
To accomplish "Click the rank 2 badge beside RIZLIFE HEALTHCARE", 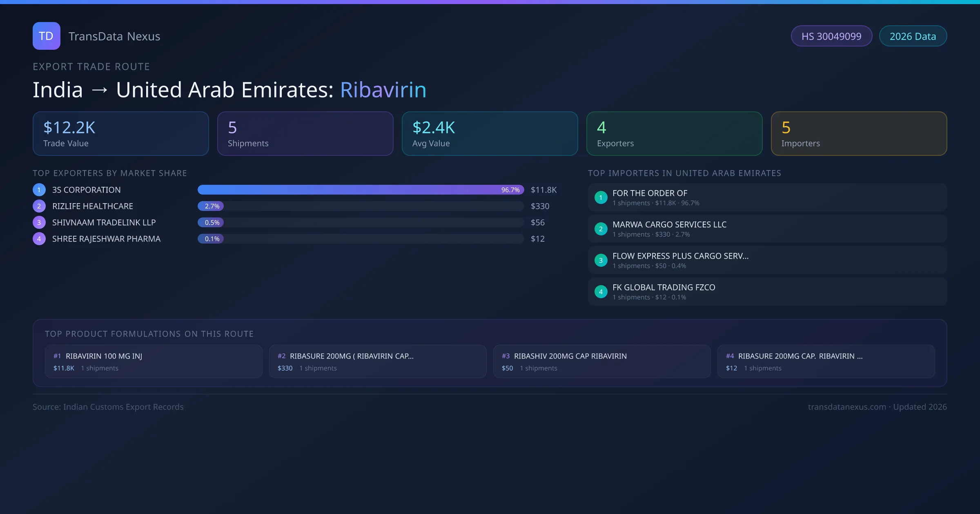I will 39,206.
